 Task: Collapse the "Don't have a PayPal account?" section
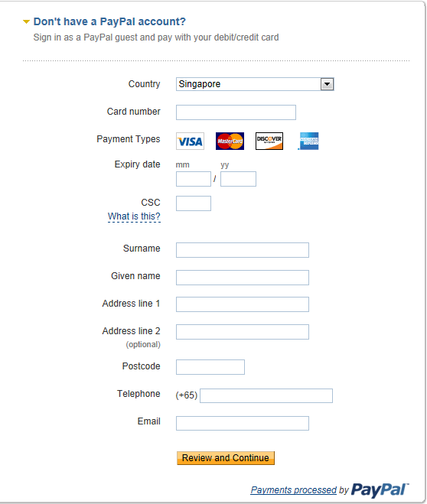[26, 22]
